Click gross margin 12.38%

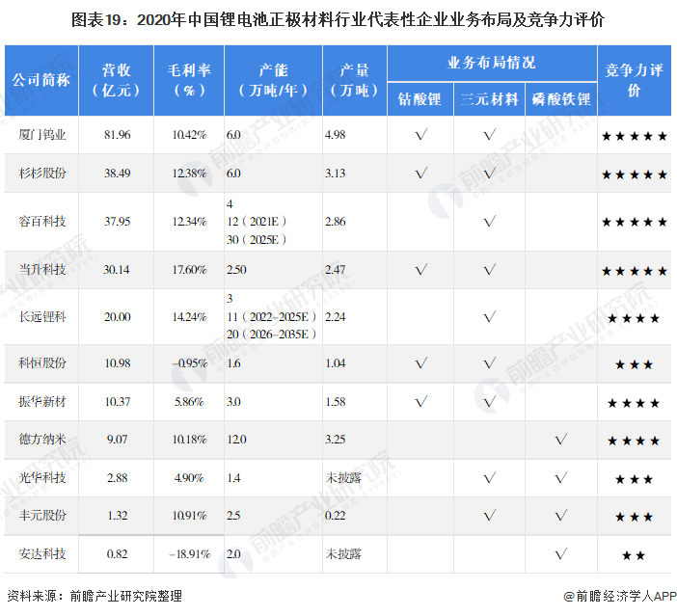189,174
